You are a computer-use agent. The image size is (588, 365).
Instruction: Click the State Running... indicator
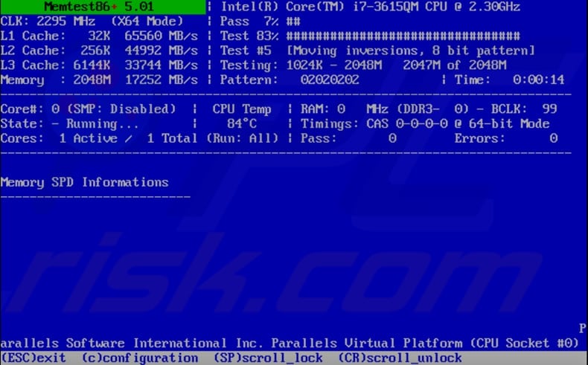[70, 124]
